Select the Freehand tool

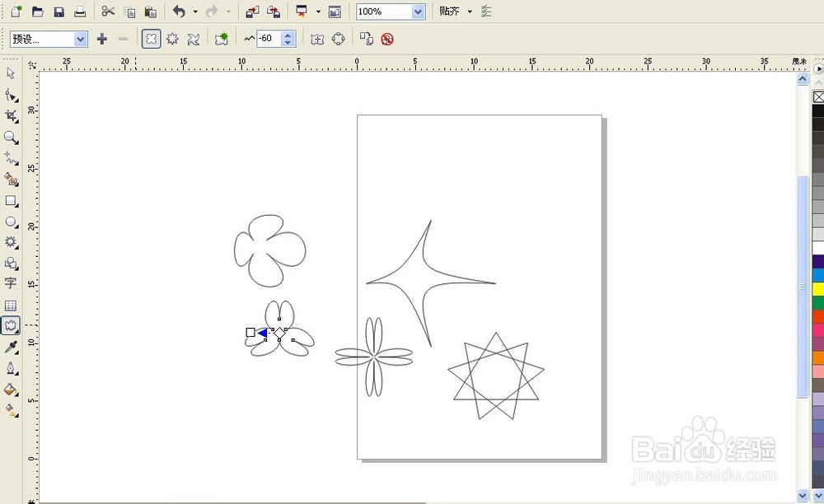[11, 158]
